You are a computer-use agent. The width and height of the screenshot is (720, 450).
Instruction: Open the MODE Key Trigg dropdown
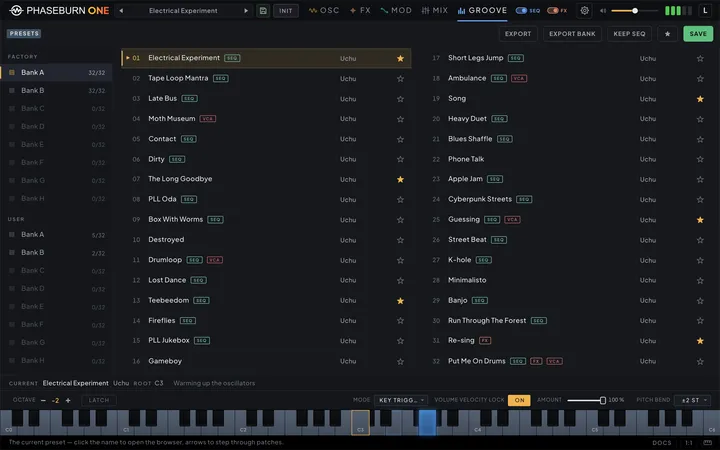401,400
